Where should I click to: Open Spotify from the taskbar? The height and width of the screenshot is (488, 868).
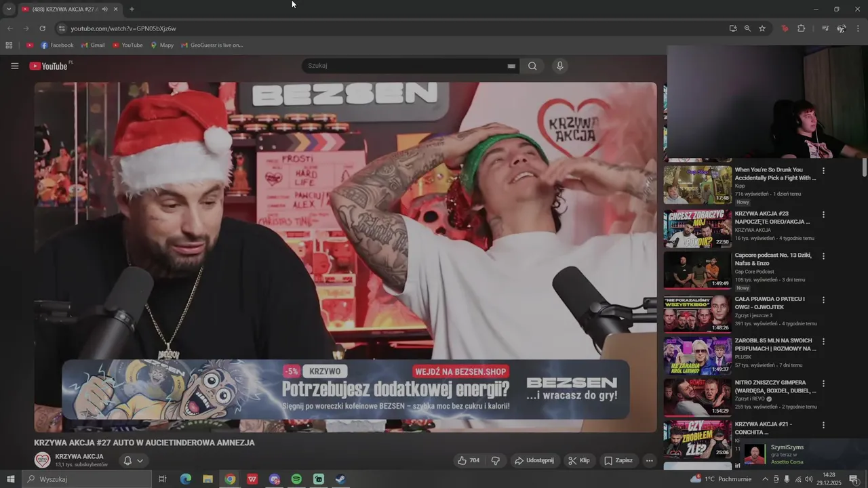(x=296, y=479)
